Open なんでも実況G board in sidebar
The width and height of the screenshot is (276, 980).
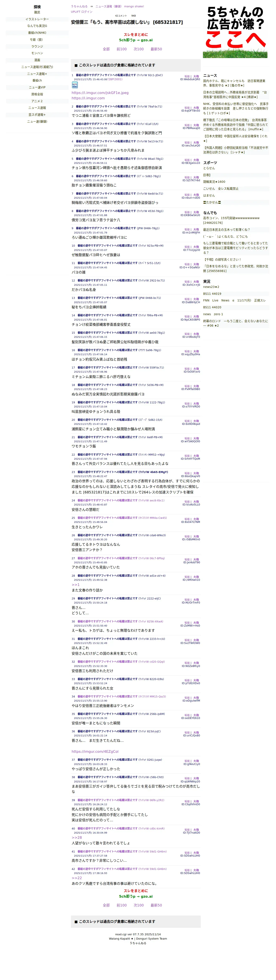click(37, 26)
